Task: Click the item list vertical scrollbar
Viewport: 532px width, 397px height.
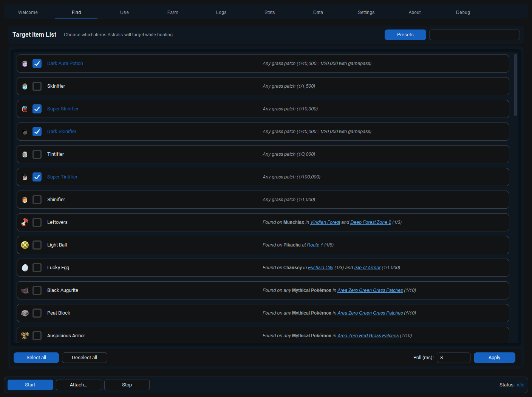Action: (x=515, y=85)
